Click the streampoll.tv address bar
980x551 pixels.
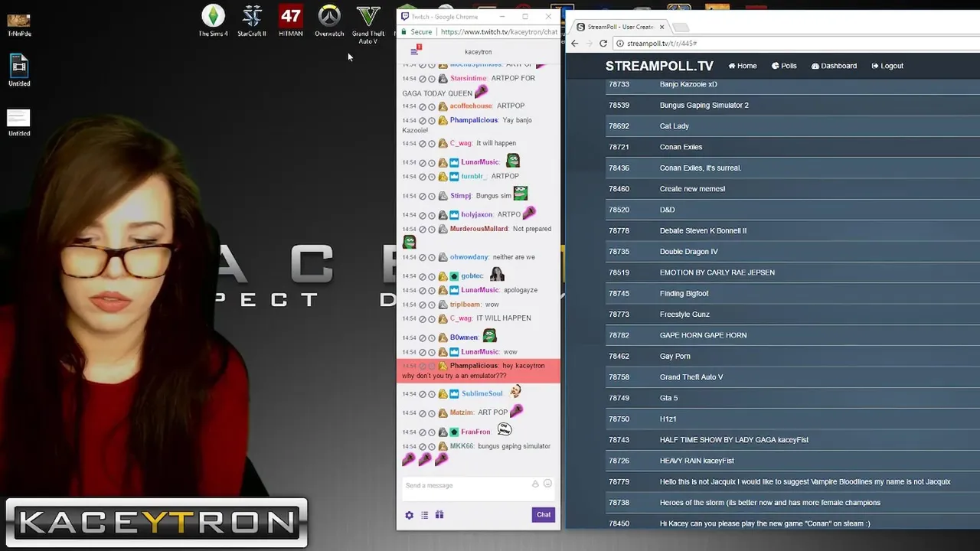pyautogui.click(x=796, y=44)
